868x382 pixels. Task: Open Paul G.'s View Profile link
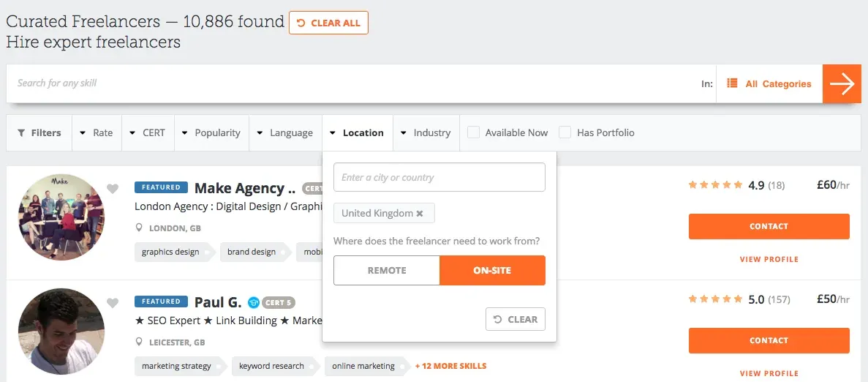[769, 373]
